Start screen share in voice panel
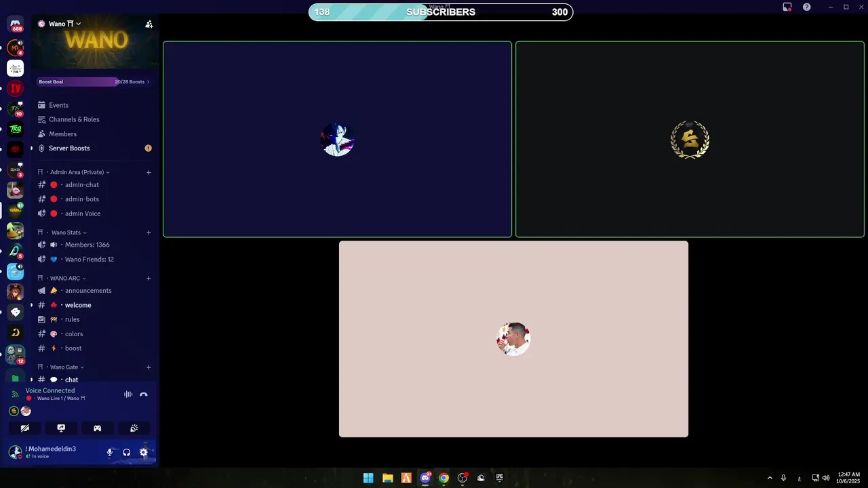Screen dimensions: 868x488 pyautogui.click(x=61, y=428)
